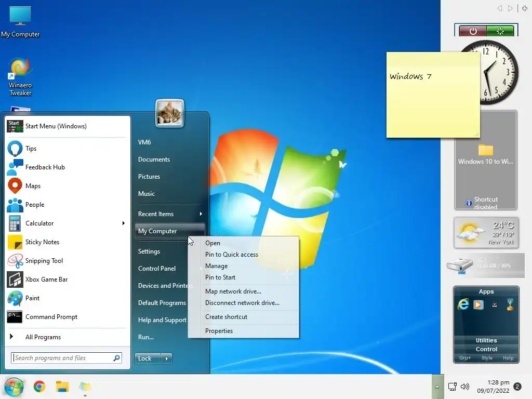
Task: Click the green restart button gadget
Action: point(500,31)
